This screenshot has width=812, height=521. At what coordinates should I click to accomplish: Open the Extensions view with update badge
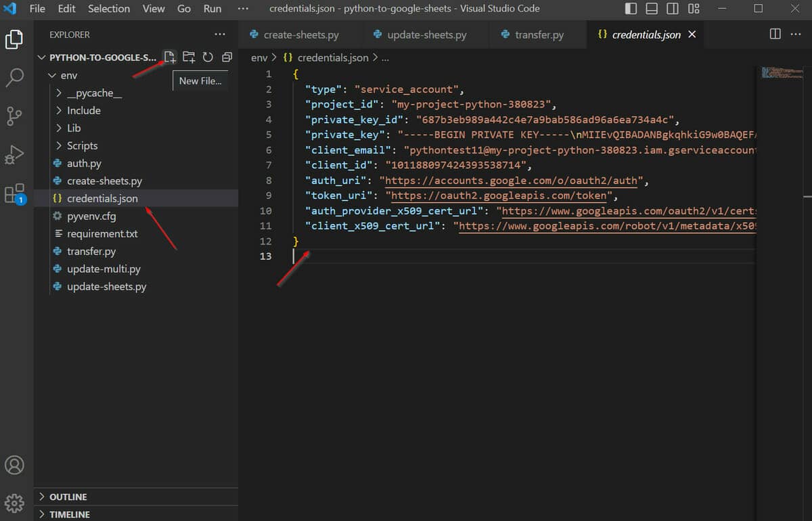click(x=14, y=194)
